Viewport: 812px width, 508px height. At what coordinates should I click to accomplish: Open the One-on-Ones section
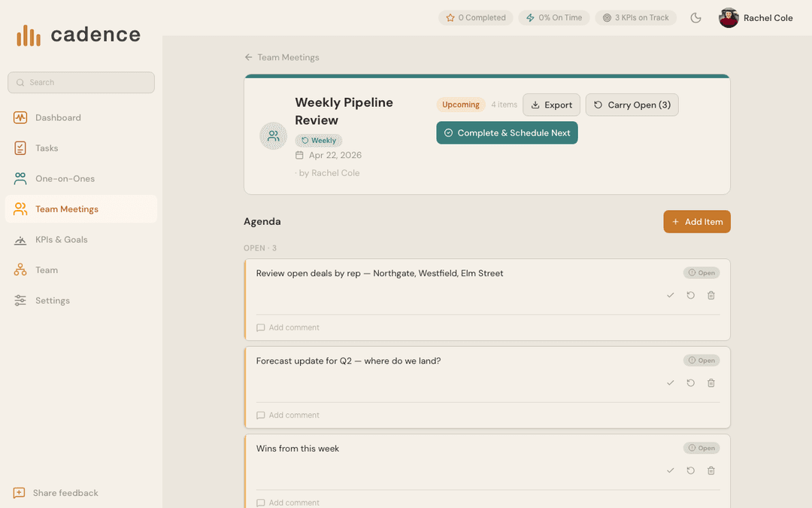point(65,179)
